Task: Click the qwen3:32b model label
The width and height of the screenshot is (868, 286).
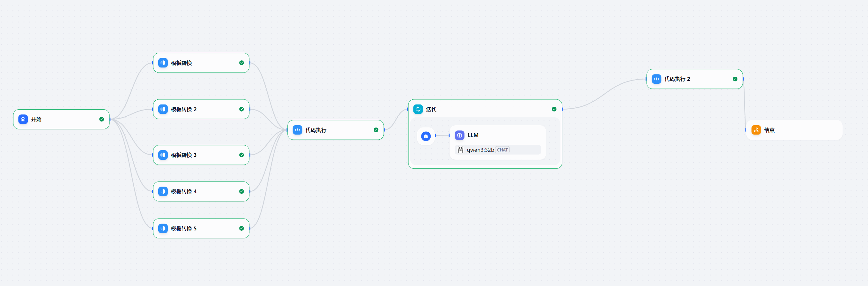Action: point(480,150)
